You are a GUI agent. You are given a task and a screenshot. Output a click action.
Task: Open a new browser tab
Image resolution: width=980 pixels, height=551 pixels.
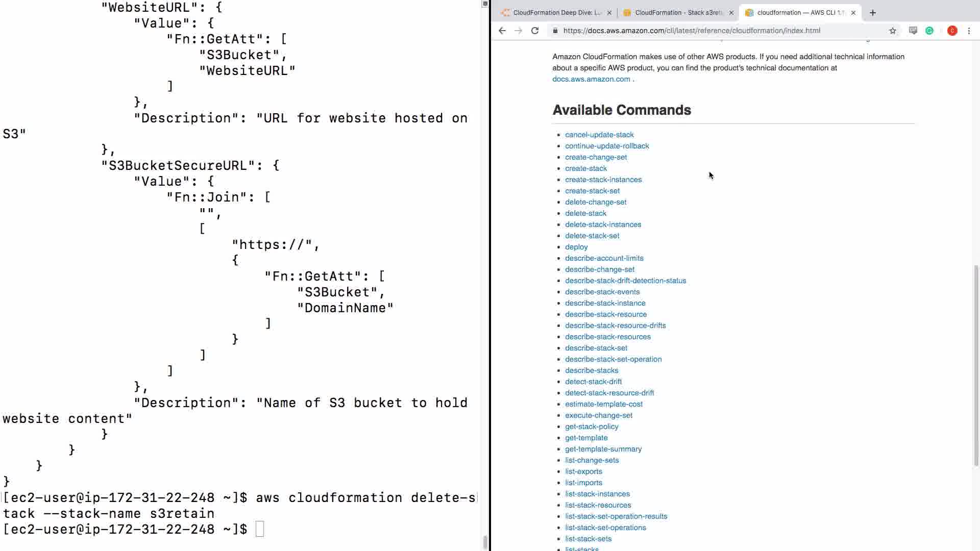click(873, 13)
